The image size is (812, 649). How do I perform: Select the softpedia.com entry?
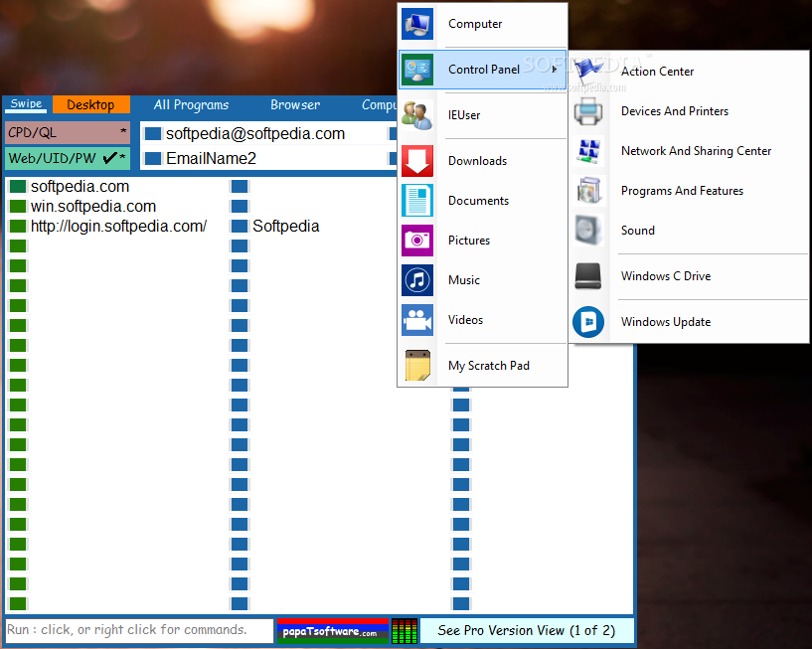[x=80, y=187]
